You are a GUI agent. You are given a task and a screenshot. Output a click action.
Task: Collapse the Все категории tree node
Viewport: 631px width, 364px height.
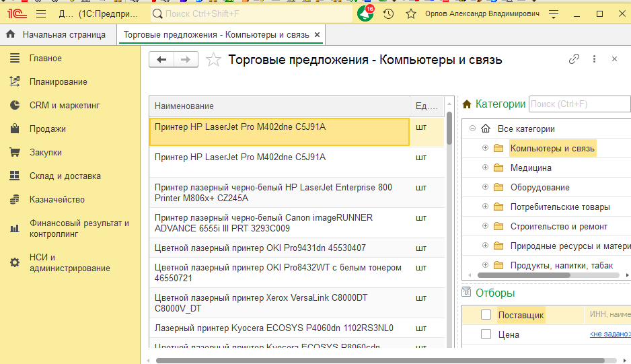[472, 129]
